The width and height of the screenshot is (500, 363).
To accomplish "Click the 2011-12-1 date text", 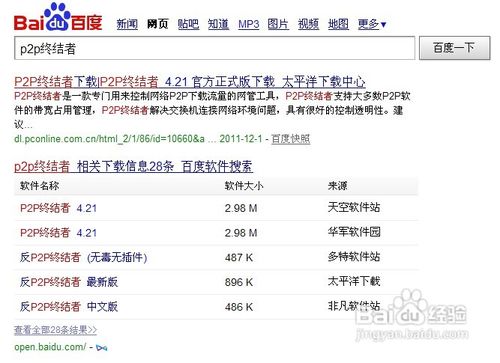I will 241,139.
